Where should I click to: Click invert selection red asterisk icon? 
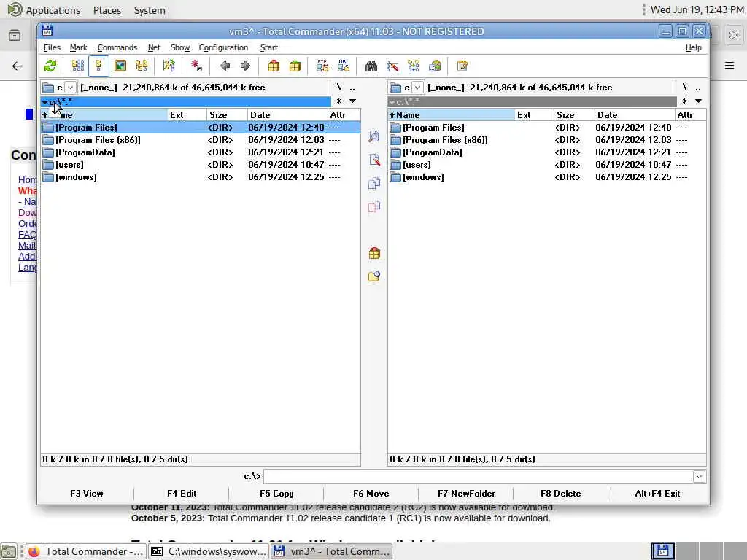click(x=196, y=66)
